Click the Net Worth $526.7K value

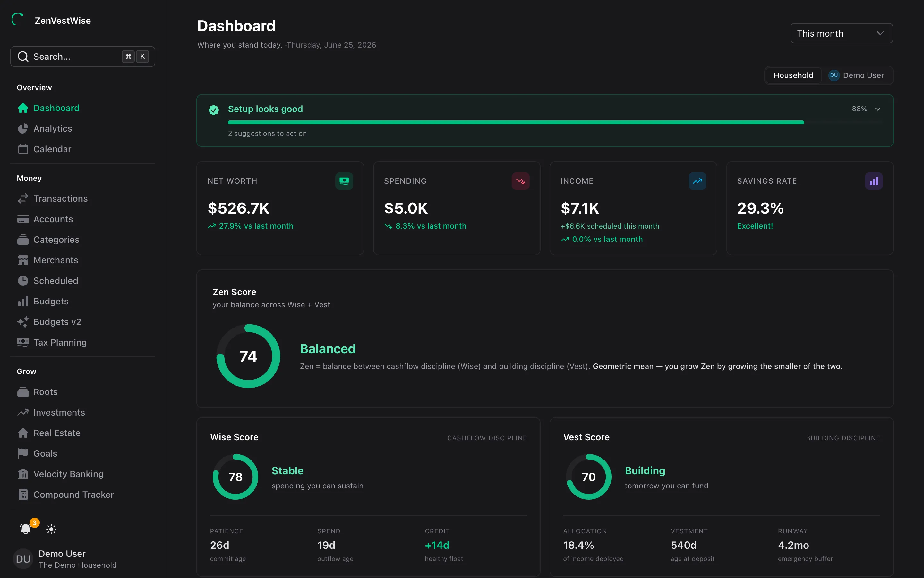[239, 208]
